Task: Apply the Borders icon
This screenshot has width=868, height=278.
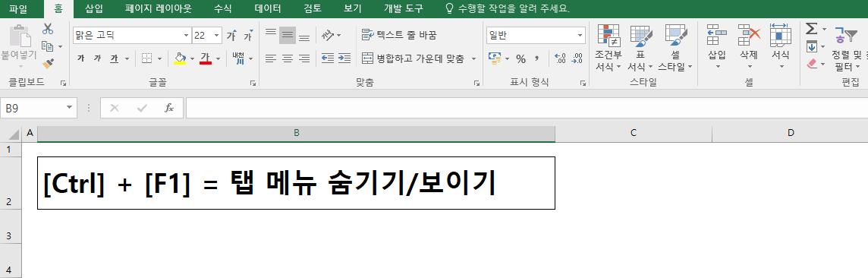Action: 146,58
